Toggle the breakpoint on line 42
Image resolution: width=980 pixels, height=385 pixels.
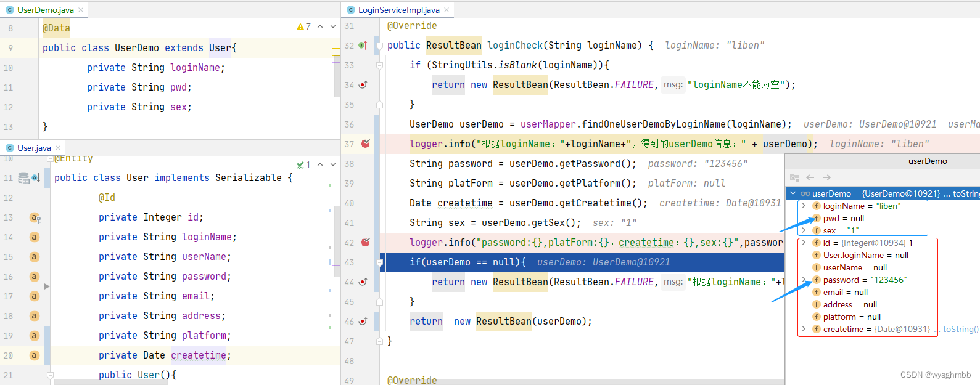[x=366, y=242]
